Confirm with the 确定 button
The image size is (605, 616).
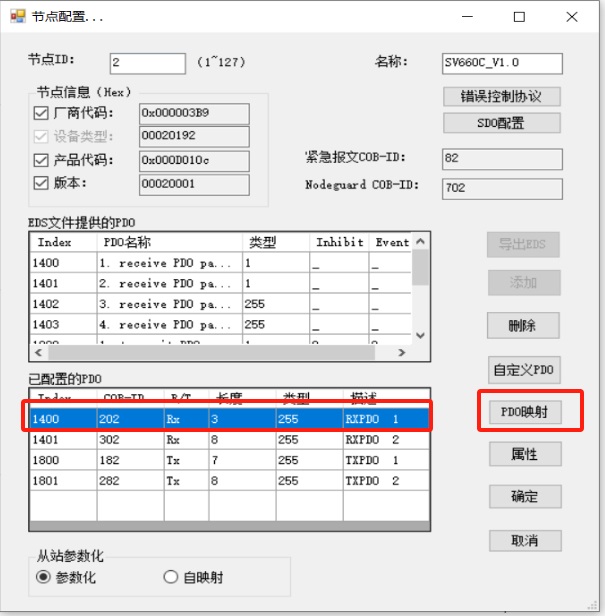pos(524,497)
